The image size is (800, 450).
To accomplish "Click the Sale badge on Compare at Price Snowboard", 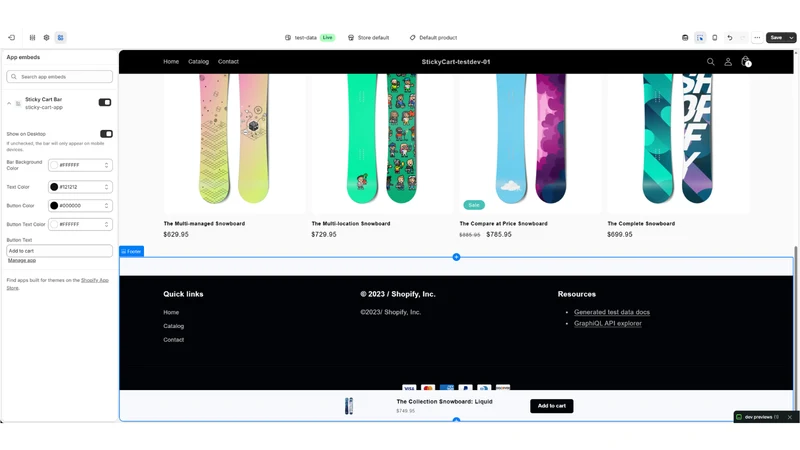I will [x=474, y=205].
